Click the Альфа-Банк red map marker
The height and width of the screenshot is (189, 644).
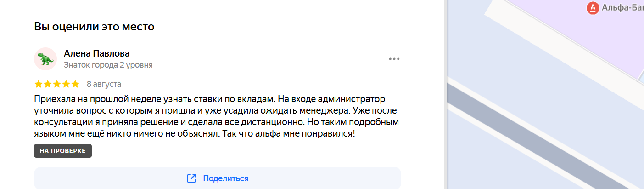point(593,7)
